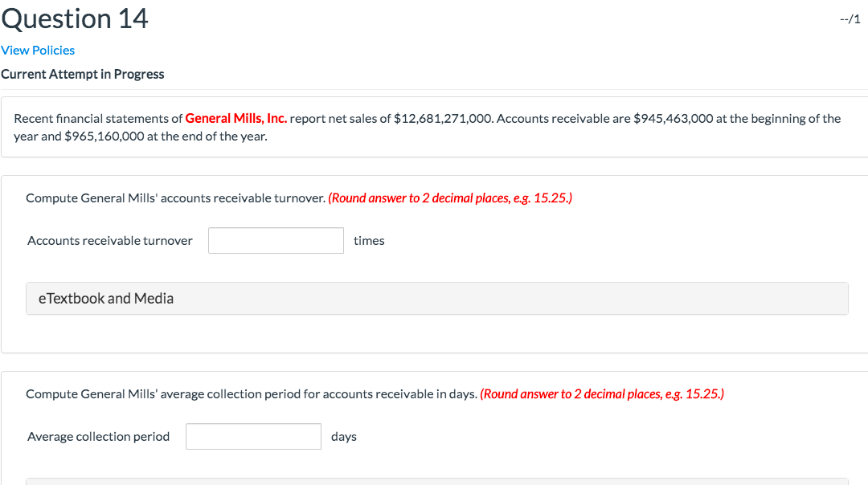
Task: Open the View Policies link
Action: (x=37, y=51)
